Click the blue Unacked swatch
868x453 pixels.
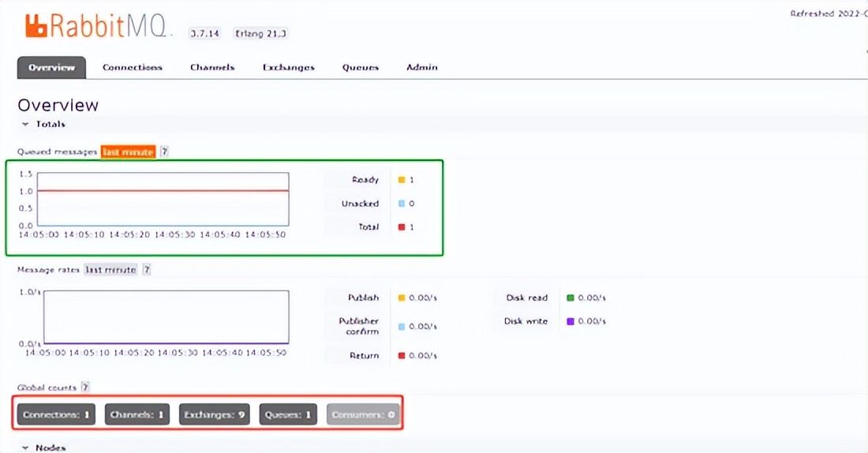click(402, 204)
